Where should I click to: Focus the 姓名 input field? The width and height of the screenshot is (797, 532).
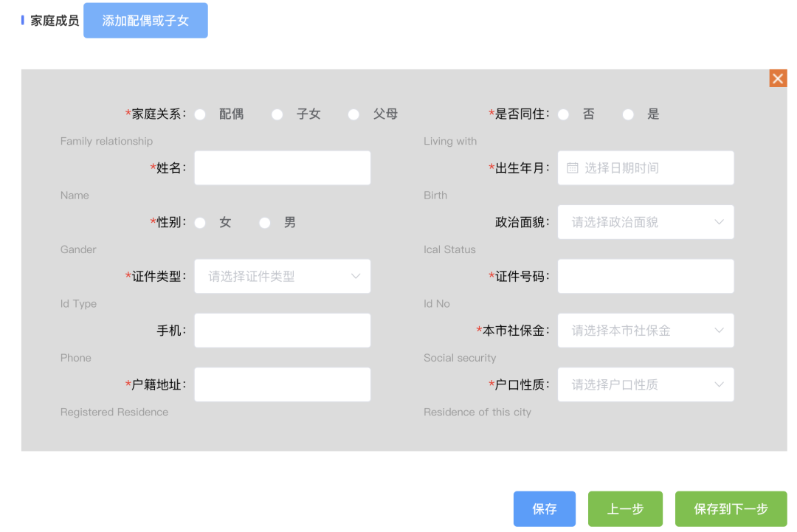[x=282, y=168]
